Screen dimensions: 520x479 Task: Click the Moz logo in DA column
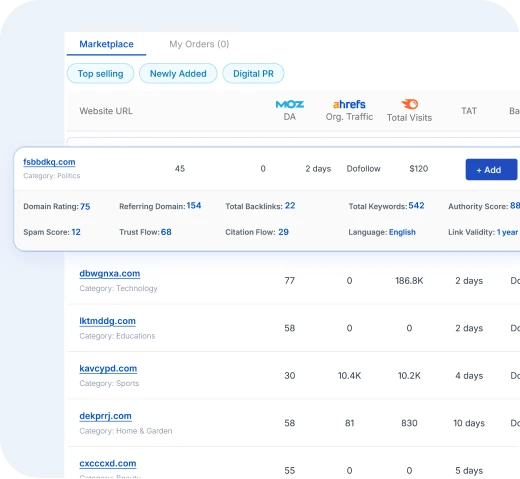tap(290, 104)
